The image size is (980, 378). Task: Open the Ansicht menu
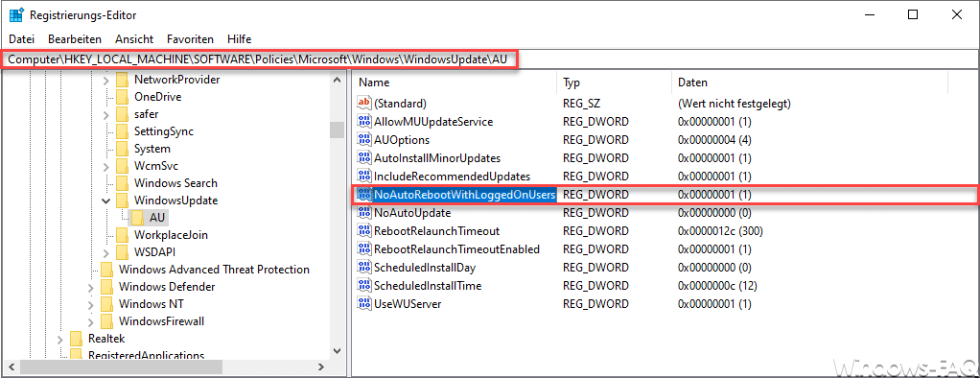pos(134,38)
